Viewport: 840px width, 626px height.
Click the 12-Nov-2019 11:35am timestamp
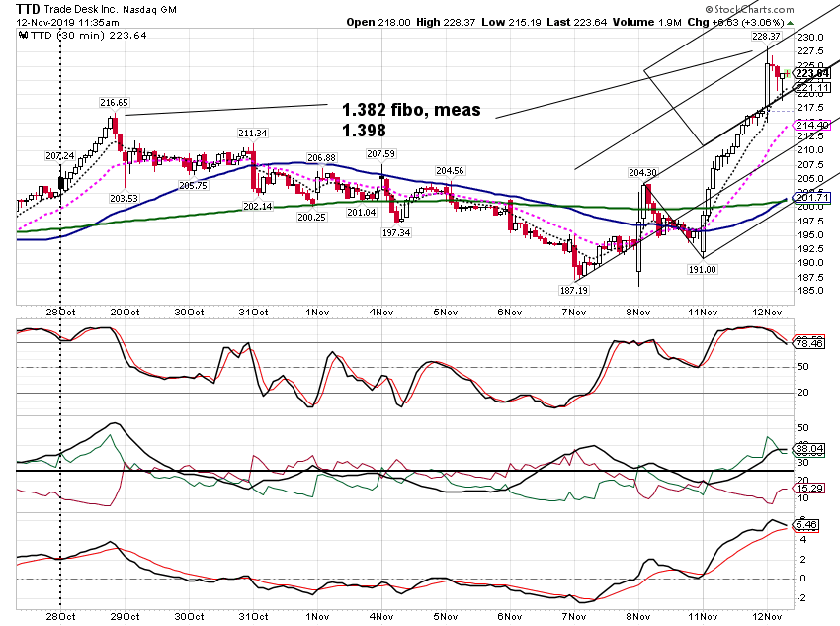pos(67,23)
